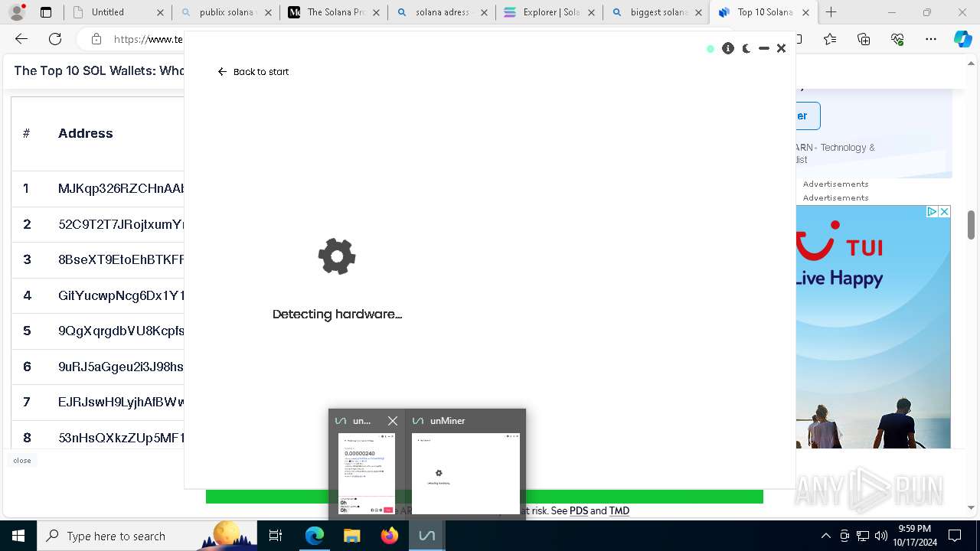
Task: Open Firefox from taskbar
Action: point(389,536)
